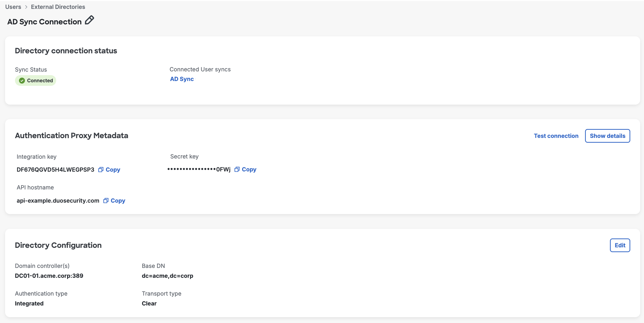Image resolution: width=644 pixels, height=323 pixels.
Task: Select domain controller DC01-01.acme.corp:389
Action: 49,276
